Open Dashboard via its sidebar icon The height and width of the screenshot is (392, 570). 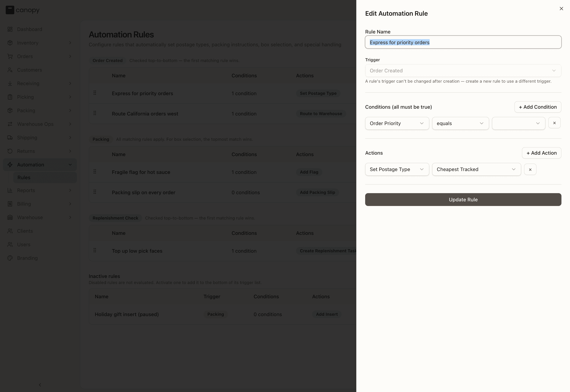point(10,29)
